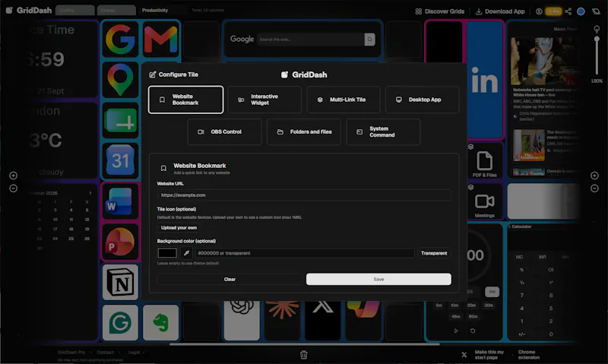
Task: Focus the background hex color field
Action: pyautogui.click(x=305, y=253)
